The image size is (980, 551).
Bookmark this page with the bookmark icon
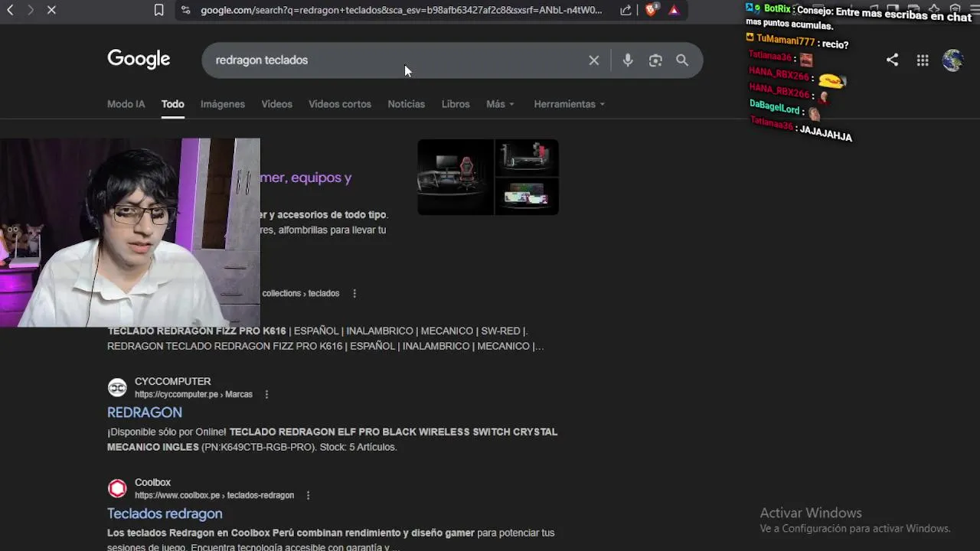(x=158, y=10)
